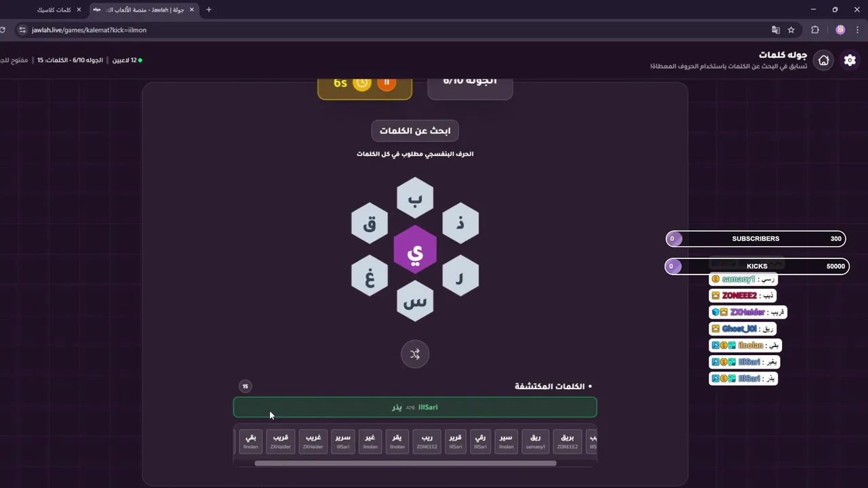Screen dimensions: 868x488
Task: Click the 12 لاعبين players status
Action: [x=127, y=60]
